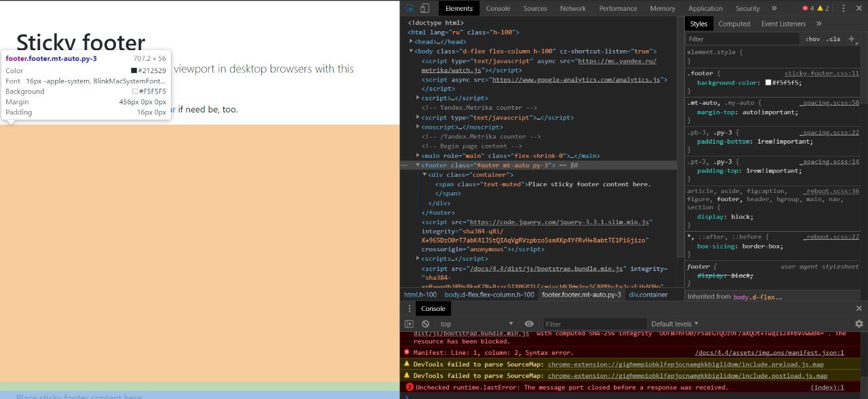Follow the jquery-3.3.1.slim.min.js src link
Viewport: 868px width, 399px height.
[560, 222]
